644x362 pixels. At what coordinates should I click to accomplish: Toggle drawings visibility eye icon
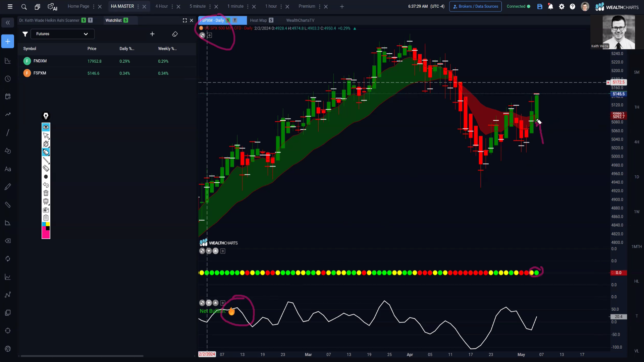tap(46, 127)
